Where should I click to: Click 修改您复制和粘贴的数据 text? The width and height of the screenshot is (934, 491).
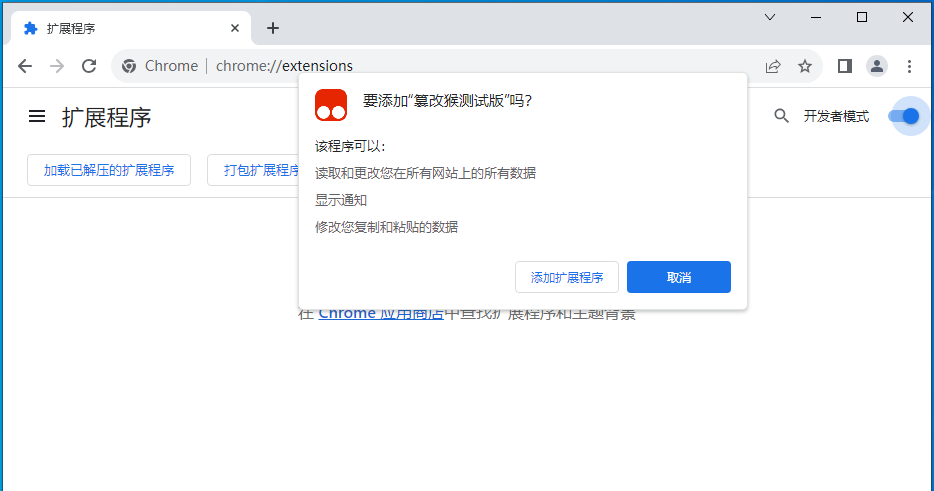(x=387, y=227)
